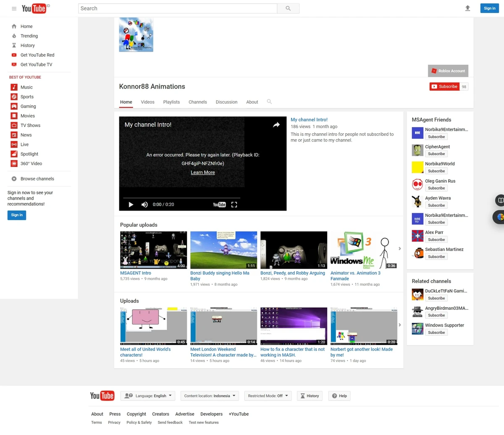This screenshot has height=435, width=504.
Task: Open the guide with the hamburger icon
Action: pyautogui.click(x=14, y=8)
